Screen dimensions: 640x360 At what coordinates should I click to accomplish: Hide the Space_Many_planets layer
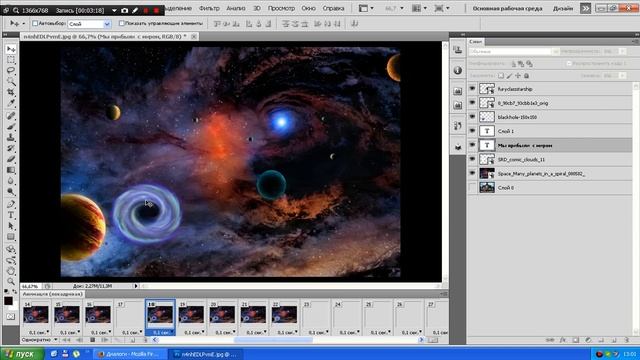[x=472, y=173]
